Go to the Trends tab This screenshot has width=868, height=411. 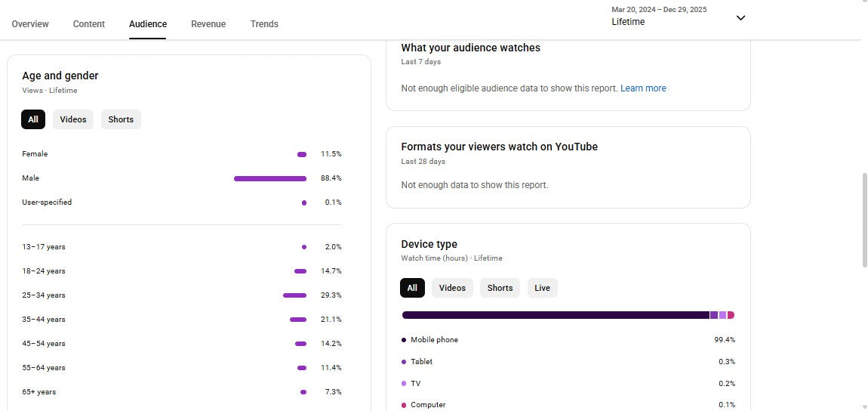tap(264, 24)
